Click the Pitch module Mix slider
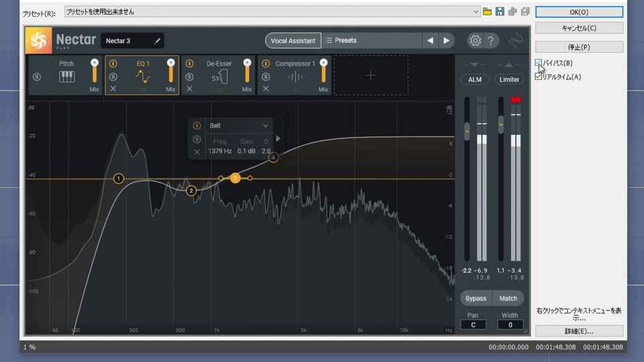The height and width of the screenshot is (362, 644). [95, 72]
